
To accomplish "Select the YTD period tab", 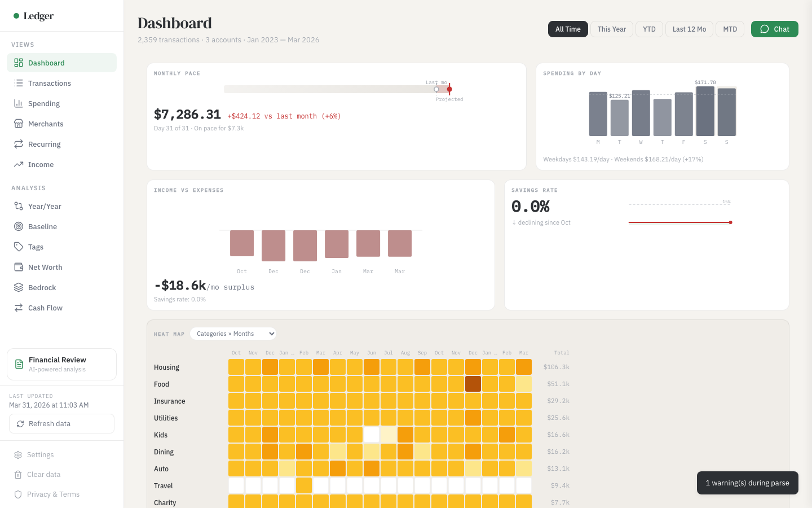I will click(649, 29).
